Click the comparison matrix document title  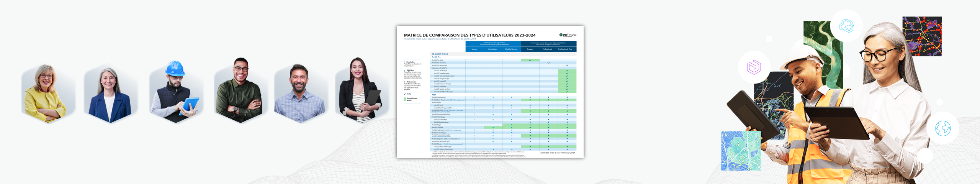click(x=470, y=35)
